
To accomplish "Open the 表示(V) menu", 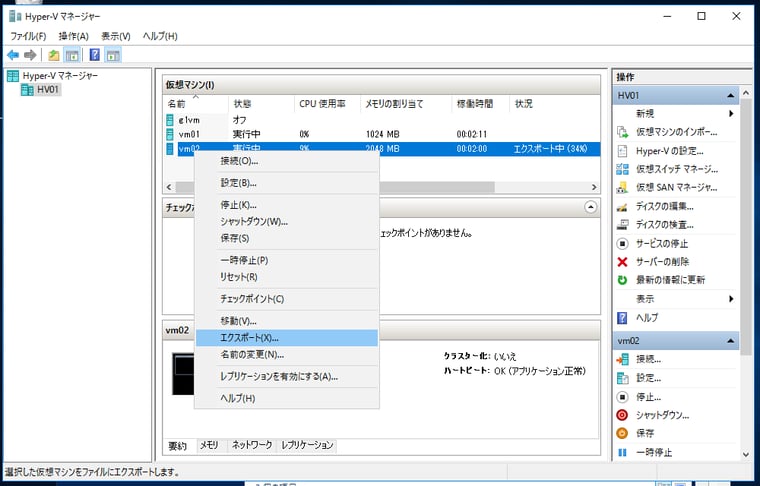I will pos(116,36).
